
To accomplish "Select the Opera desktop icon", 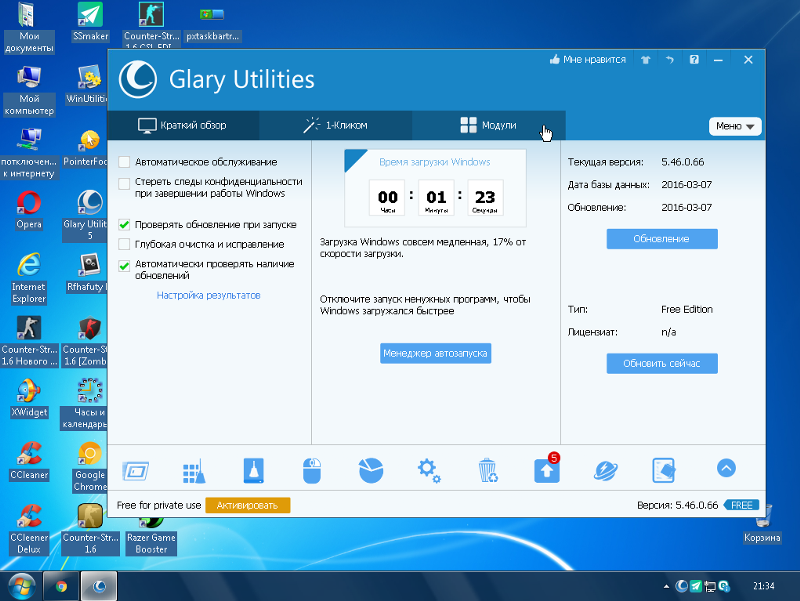I will (x=29, y=210).
